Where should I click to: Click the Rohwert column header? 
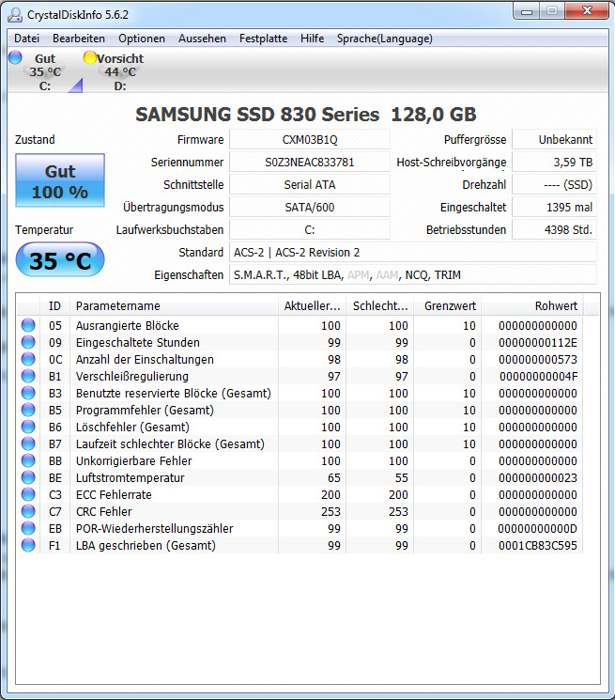[x=532, y=306]
